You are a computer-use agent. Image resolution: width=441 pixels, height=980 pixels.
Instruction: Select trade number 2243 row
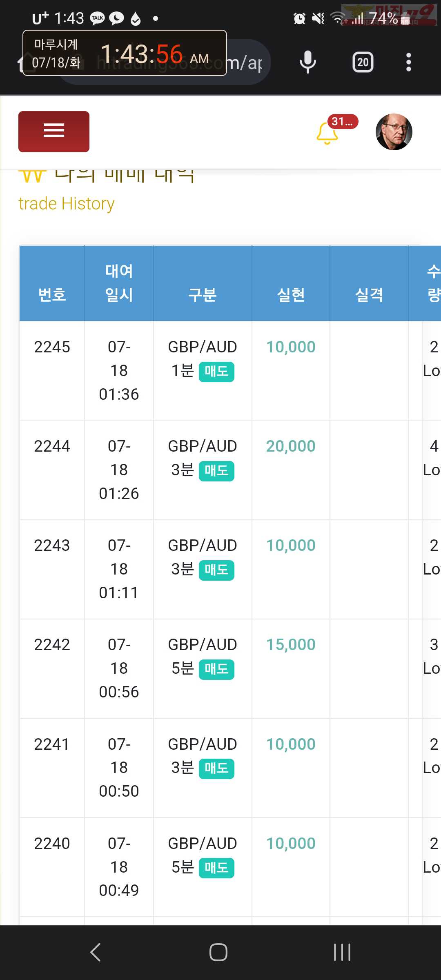[x=52, y=546]
